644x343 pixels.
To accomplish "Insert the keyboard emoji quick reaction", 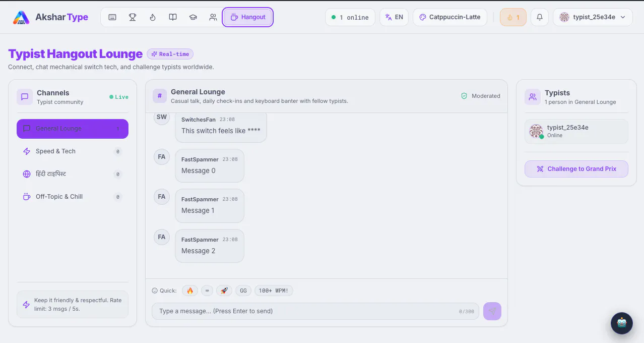I will pyautogui.click(x=207, y=291).
